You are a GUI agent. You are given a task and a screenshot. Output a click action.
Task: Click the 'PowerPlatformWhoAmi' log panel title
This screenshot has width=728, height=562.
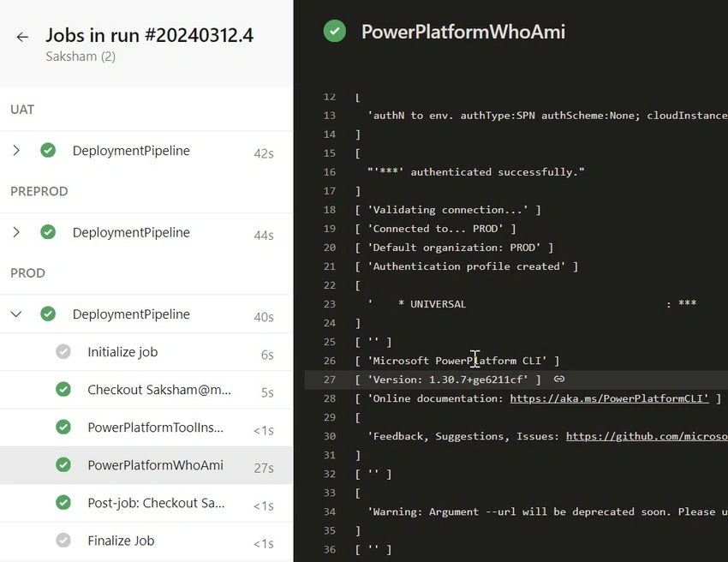point(463,32)
